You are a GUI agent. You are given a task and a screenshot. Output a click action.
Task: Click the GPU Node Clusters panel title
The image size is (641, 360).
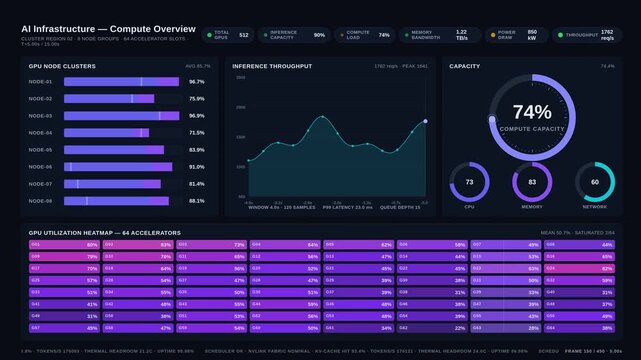pos(62,66)
